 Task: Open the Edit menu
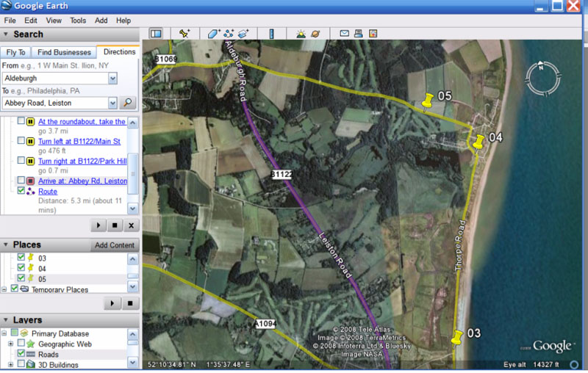point(31,21)
